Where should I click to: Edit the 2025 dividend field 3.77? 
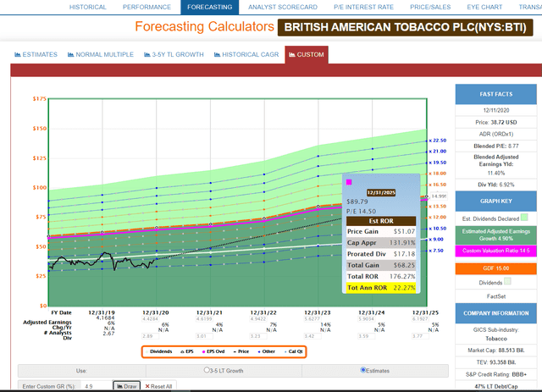[x=420, y=336]
